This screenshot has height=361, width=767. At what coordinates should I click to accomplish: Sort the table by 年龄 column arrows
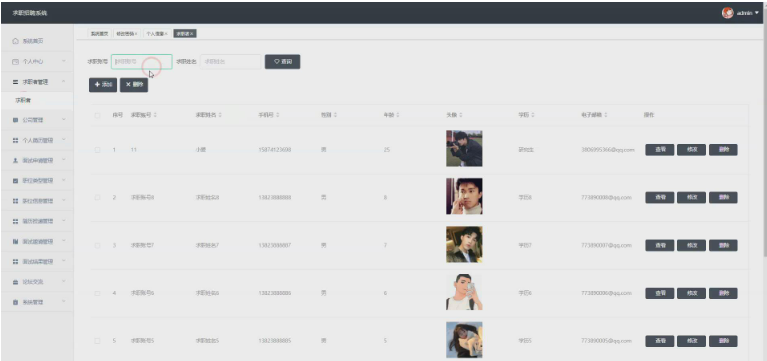tap(398, 115)
